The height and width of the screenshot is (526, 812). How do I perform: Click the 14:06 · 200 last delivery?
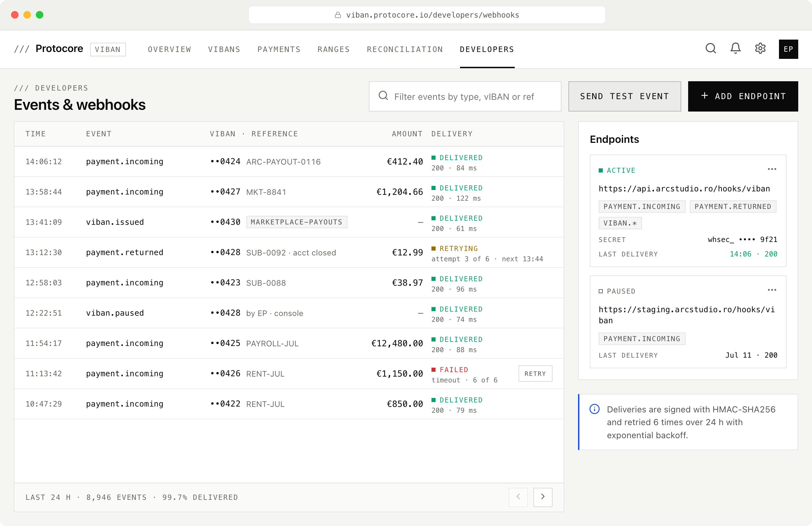click(x=754, y=254)
